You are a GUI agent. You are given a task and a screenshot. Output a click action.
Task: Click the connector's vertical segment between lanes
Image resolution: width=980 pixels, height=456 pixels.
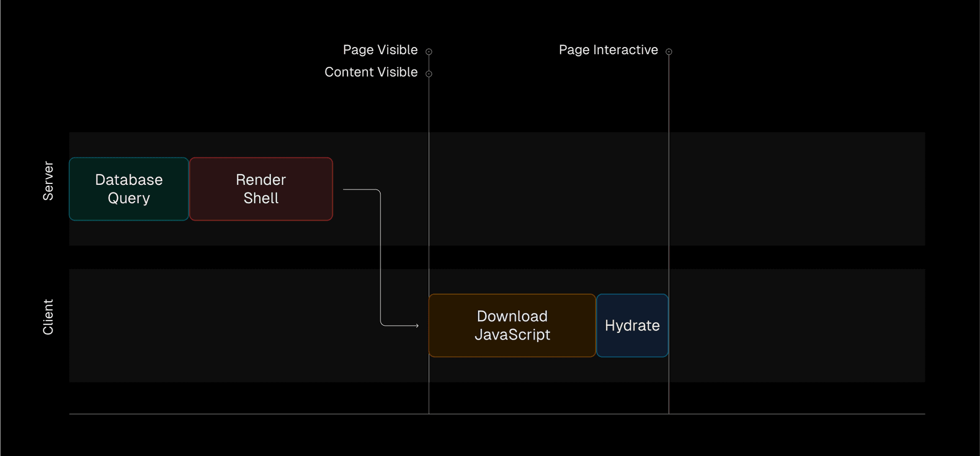(x=380, y=258)
